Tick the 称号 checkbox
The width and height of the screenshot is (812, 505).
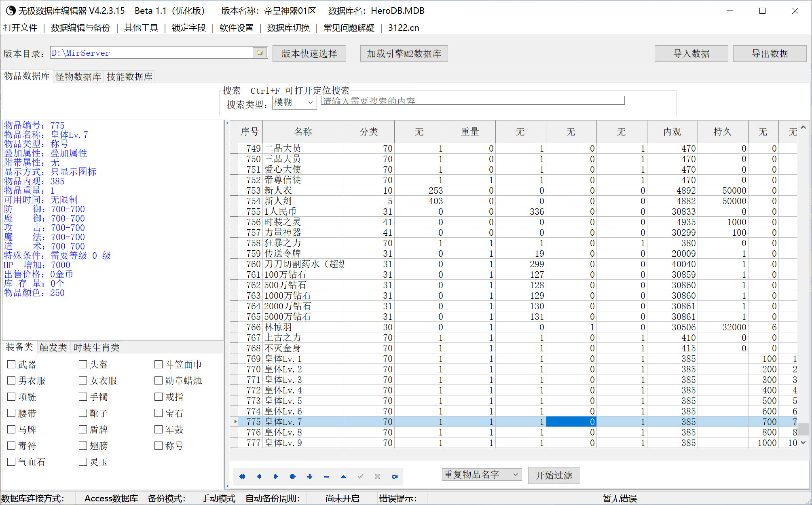pyautogui.click(x=159, y=446)
